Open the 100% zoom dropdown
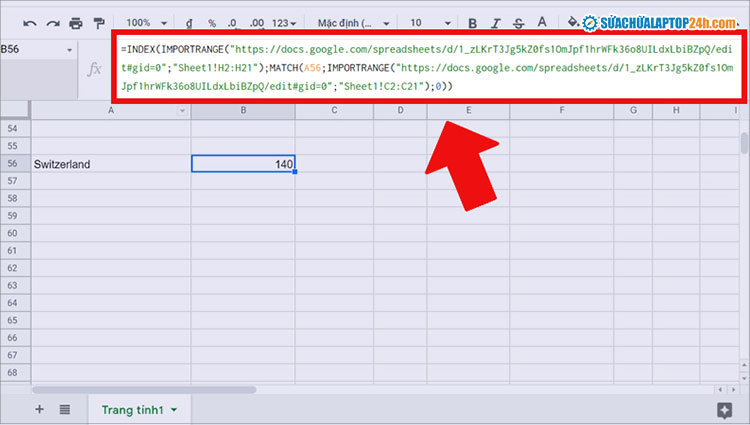 click(x=146, y=22)
